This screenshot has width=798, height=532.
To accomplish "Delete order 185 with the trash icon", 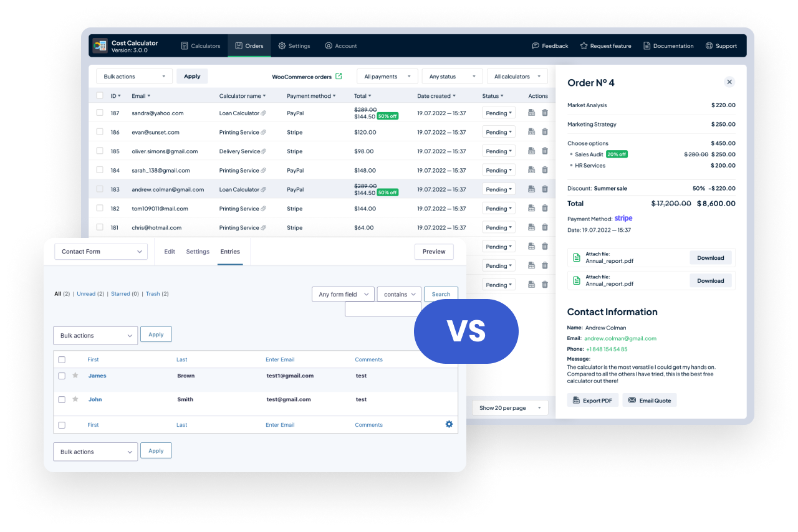I will (x=545, y=151).
